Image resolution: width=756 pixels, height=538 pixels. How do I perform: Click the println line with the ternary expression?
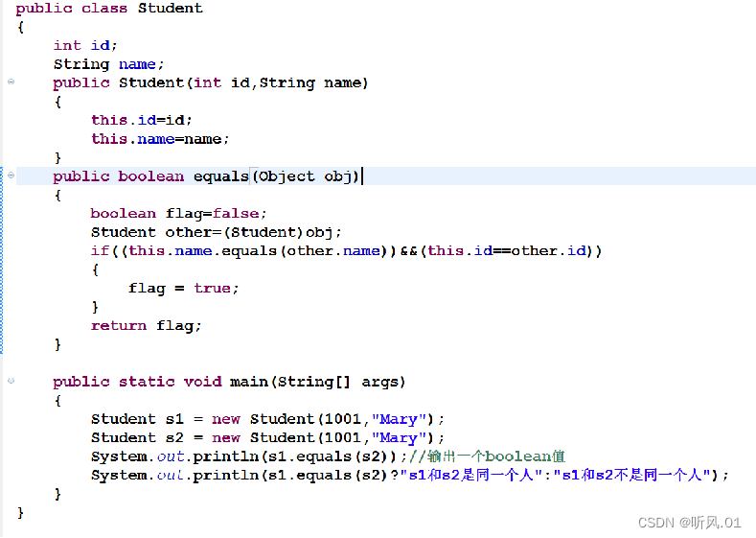pos(409,476)
